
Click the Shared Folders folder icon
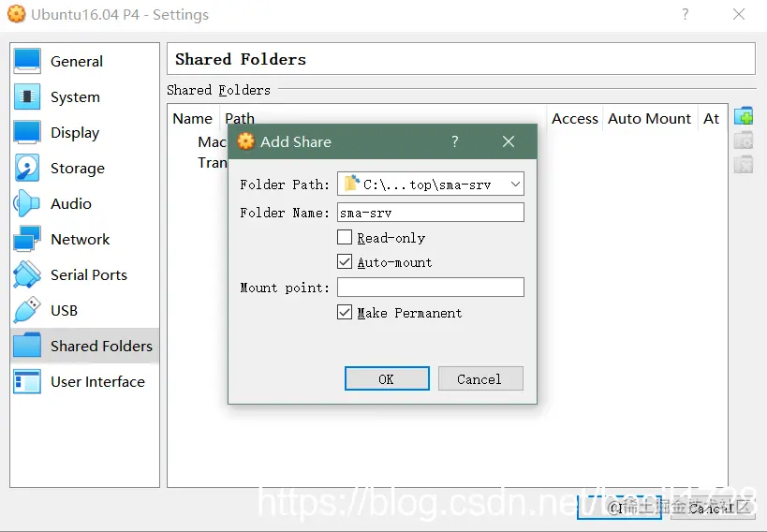click(27, 346)
